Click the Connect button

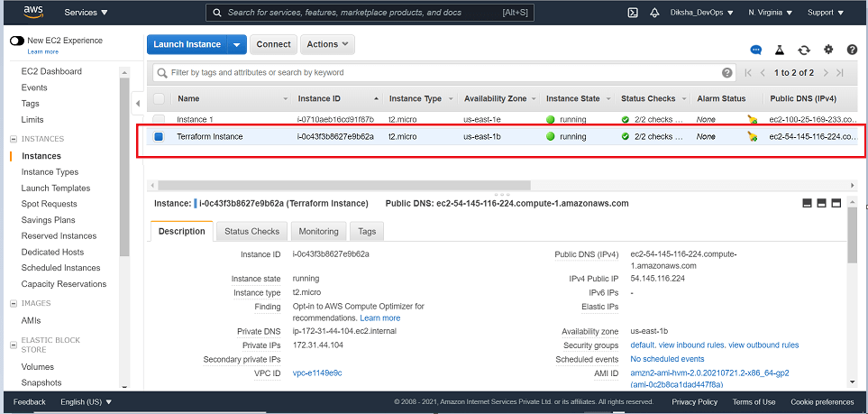[x=273, y=44]
